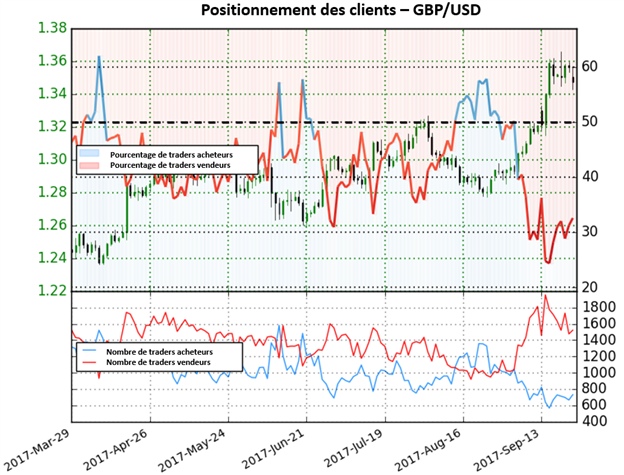Click the red swatch for Pourcentage de traders vendeurs
This screenshot has height=475, width=624.
click(89, 165)
